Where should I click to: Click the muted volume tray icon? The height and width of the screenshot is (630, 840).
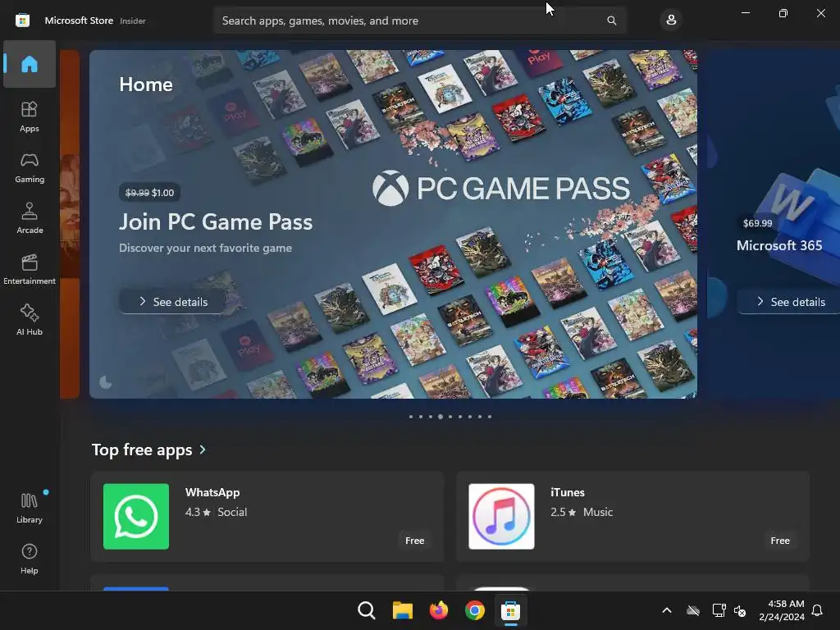tap(740, 610)
